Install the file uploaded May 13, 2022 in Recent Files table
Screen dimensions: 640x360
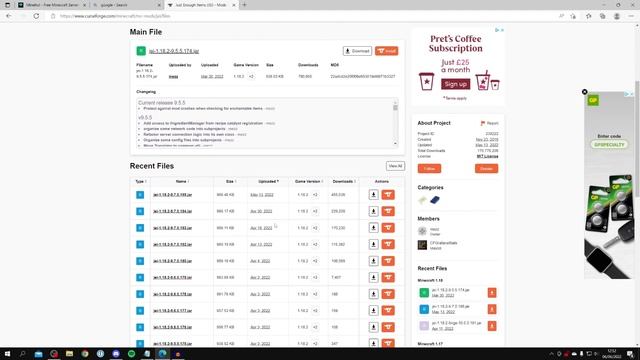388,195
